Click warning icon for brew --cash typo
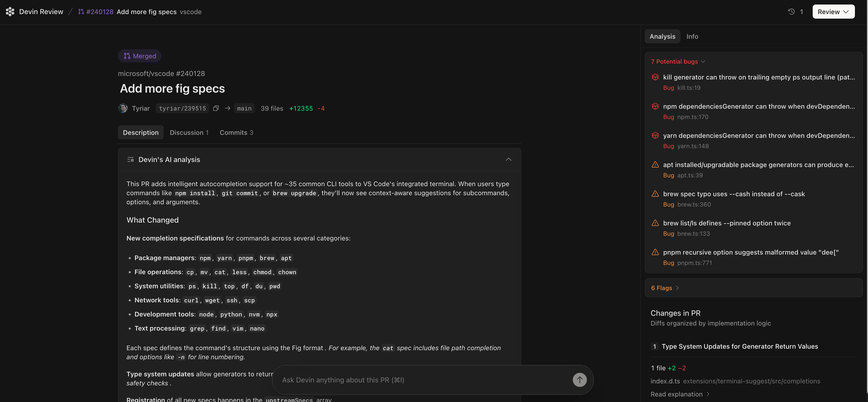This screenshot has height=402, width=868. click(x=655, y=194)
